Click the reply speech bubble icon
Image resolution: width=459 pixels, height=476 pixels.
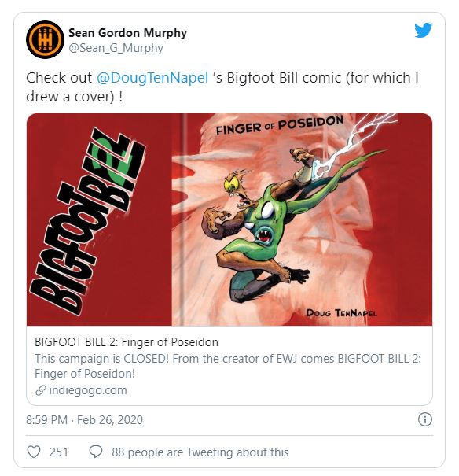click(96, 452)
